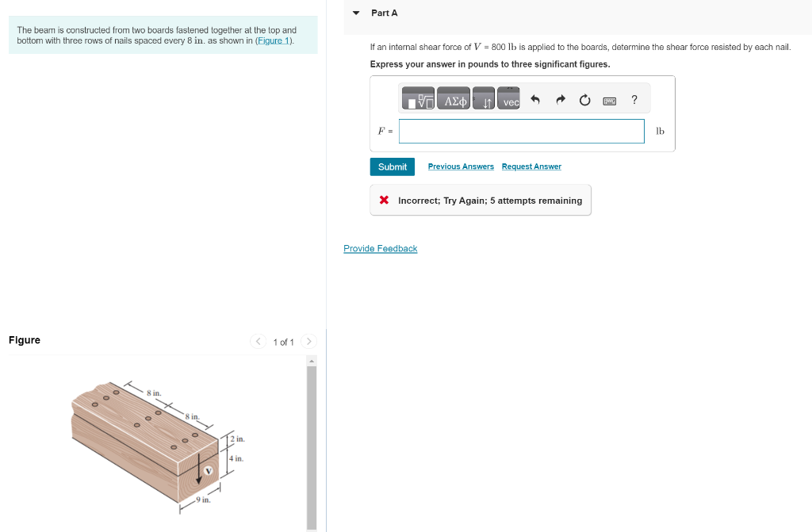
Task: Open the math templates tool in the equation editor
Action: (418, 98)
